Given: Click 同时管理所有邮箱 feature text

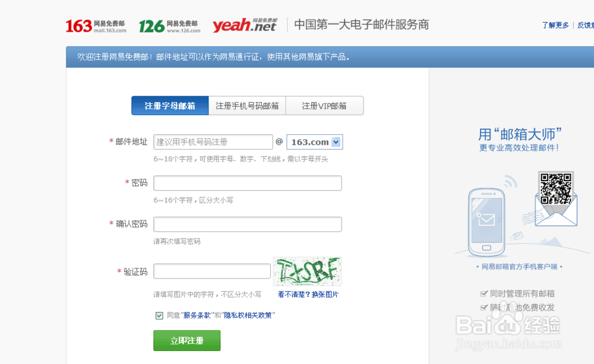Looking at the screenshot, I should (522, 293).
